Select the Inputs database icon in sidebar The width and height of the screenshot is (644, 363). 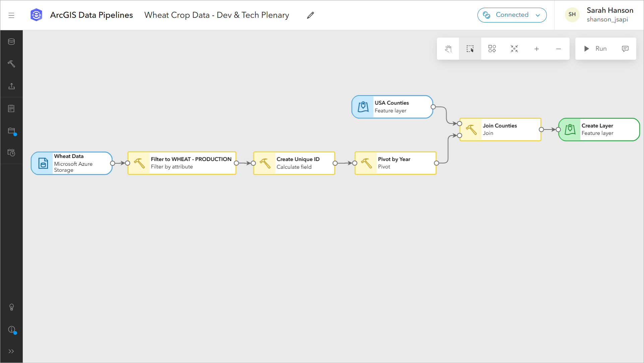point(11,42)
